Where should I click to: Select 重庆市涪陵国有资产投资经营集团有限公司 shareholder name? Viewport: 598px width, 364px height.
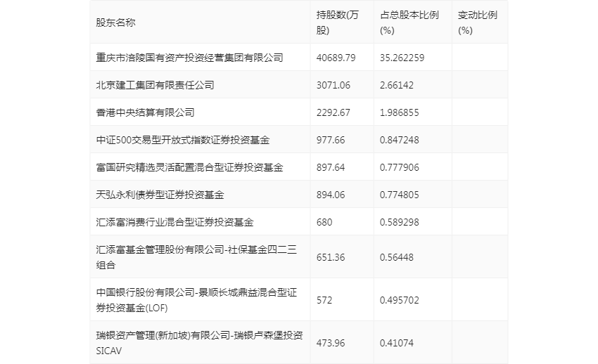[x=189, y=58]
